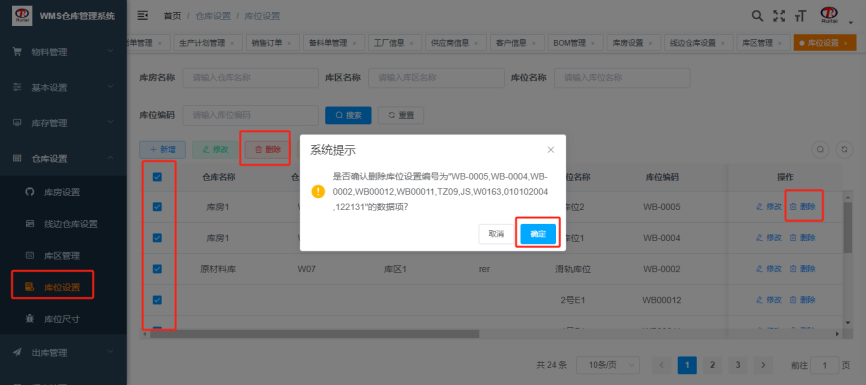866x385 pixels.
Task: Collapse sidebar with the hamburger icon
Action: (x=142, y=15)
